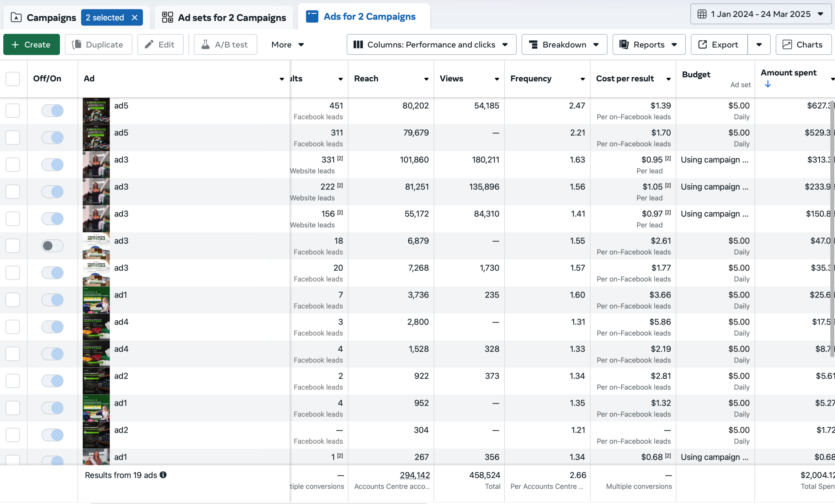Click the Duplicate button

tap(99, 44)
